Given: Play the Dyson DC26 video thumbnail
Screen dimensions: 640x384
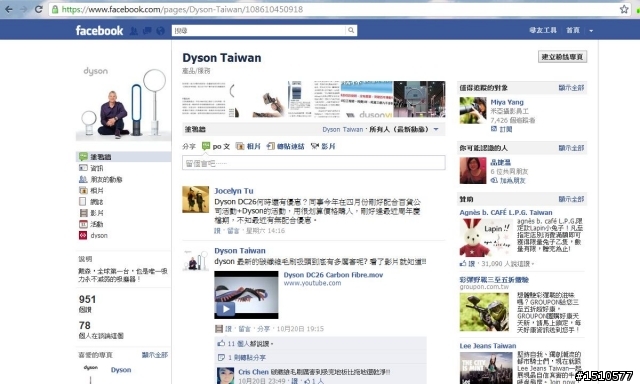Looking at the screenshot, I should click(x=246, y=295).
